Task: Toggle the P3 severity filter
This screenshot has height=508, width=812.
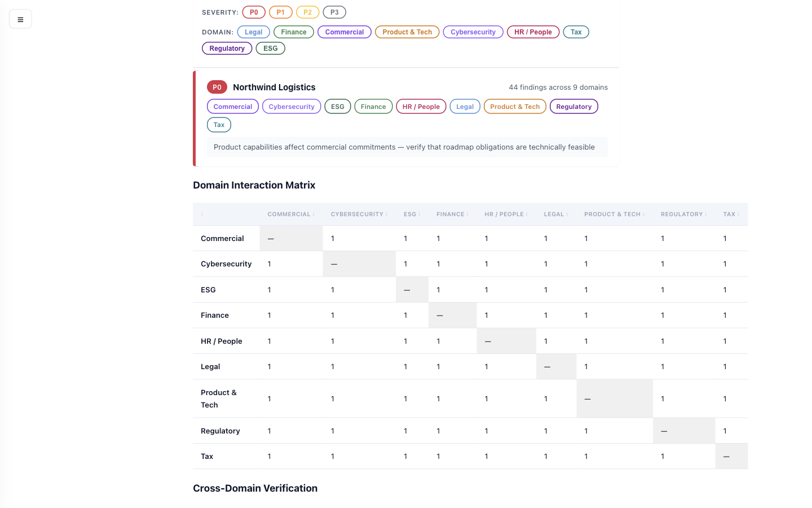Action: [334, 12]
